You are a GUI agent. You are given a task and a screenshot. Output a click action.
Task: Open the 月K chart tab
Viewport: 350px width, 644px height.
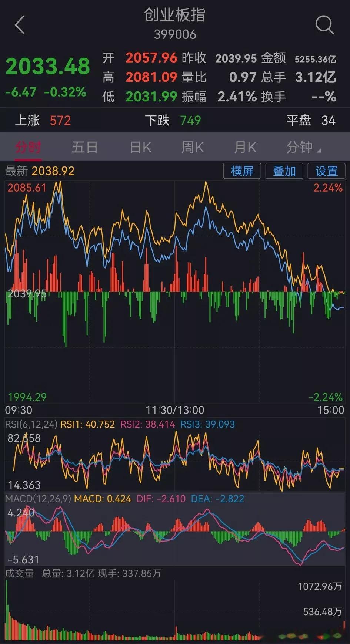tap(245, 147)
